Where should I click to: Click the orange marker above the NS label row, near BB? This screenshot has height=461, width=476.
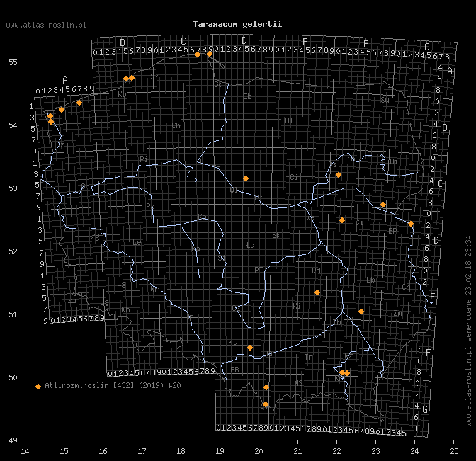266,387
